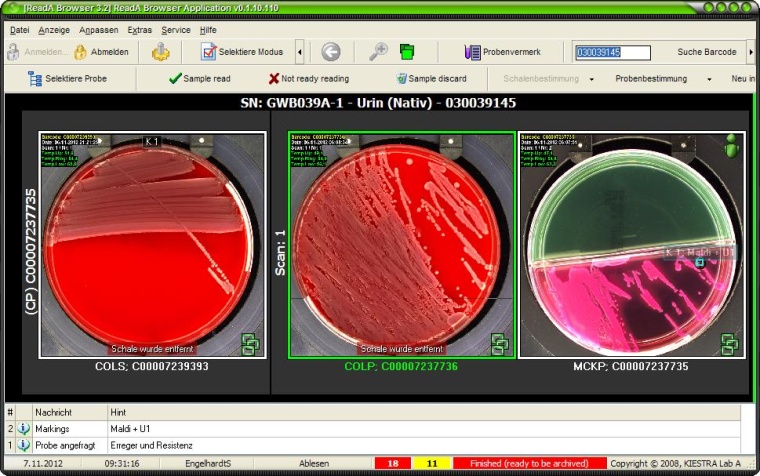Click the gray back arrow icon
This screenshot has height=476, width=760.
pyautogui.click(x=331, y=52)
